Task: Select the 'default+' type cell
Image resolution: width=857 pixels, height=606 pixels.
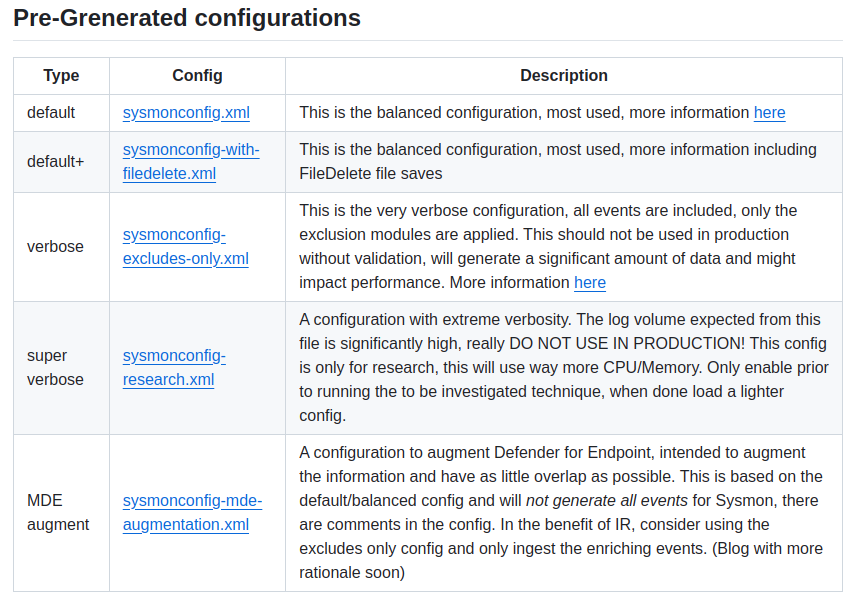Action: pos(55,161)
